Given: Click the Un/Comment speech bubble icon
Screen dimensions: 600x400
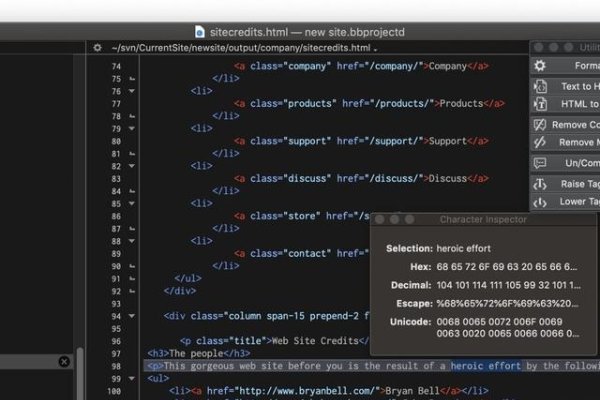Looking at the screenshot, I should pyautogui.click(x=541, y=163).
